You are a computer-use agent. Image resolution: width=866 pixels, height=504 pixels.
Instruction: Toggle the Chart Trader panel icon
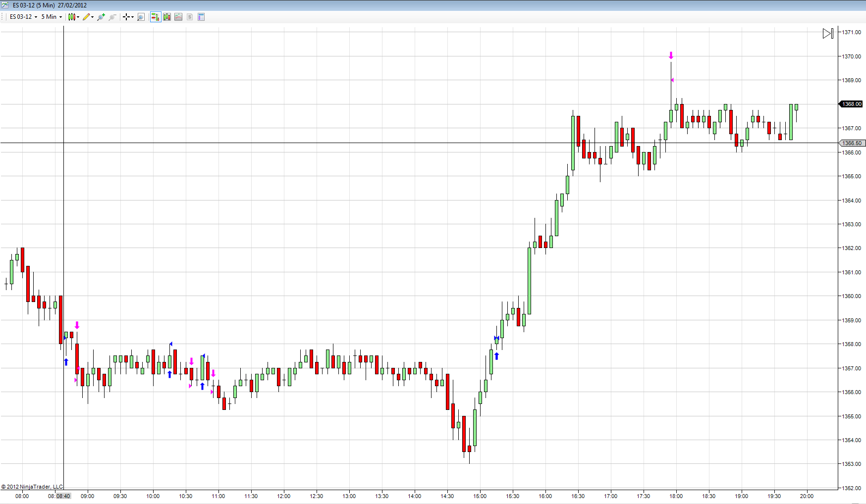(x=156, y=17)
